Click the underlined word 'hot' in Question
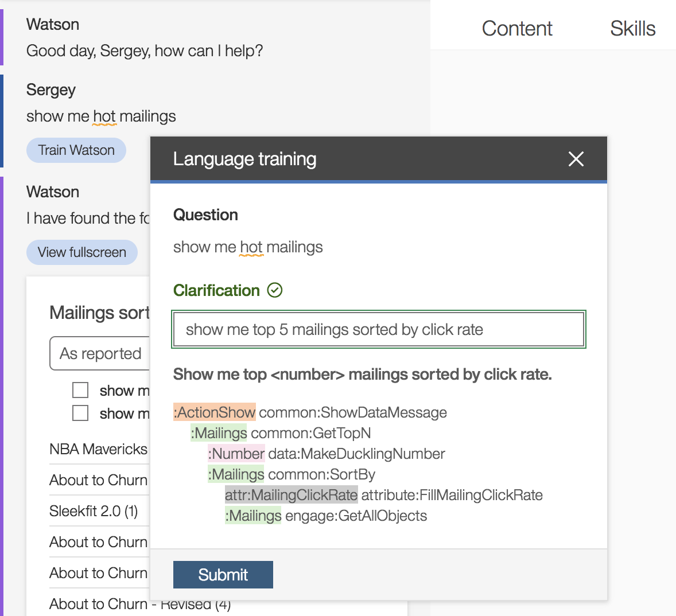The image size is (676, 616). click(251, 247)
